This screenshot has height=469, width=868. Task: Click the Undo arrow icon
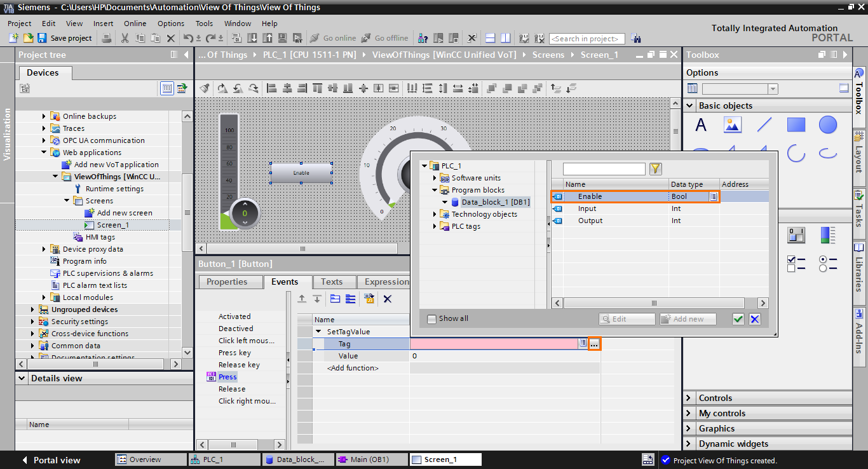187,38
